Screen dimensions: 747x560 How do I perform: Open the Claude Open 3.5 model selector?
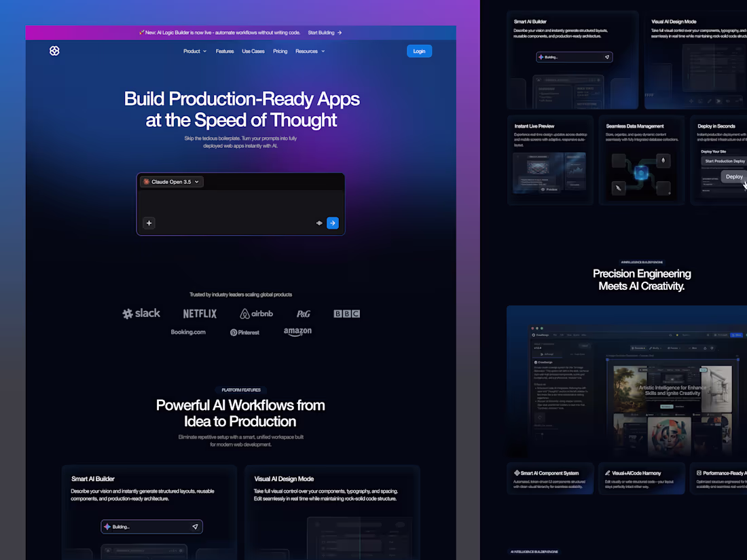172,182
